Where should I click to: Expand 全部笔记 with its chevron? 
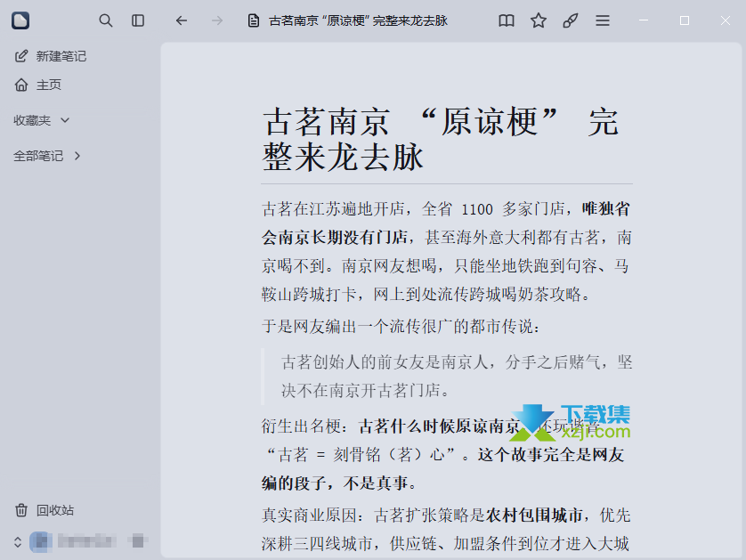tap(77, 156)
